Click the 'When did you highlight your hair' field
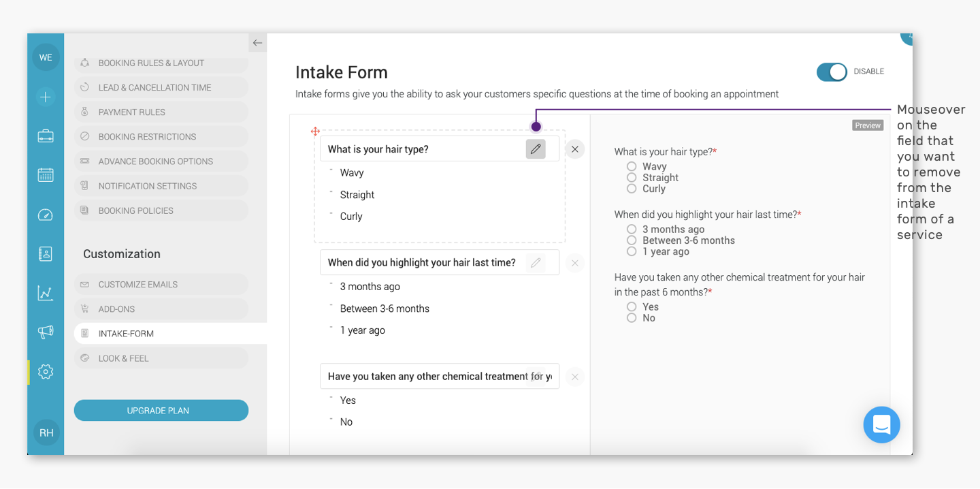 click(x=440, y=262)
